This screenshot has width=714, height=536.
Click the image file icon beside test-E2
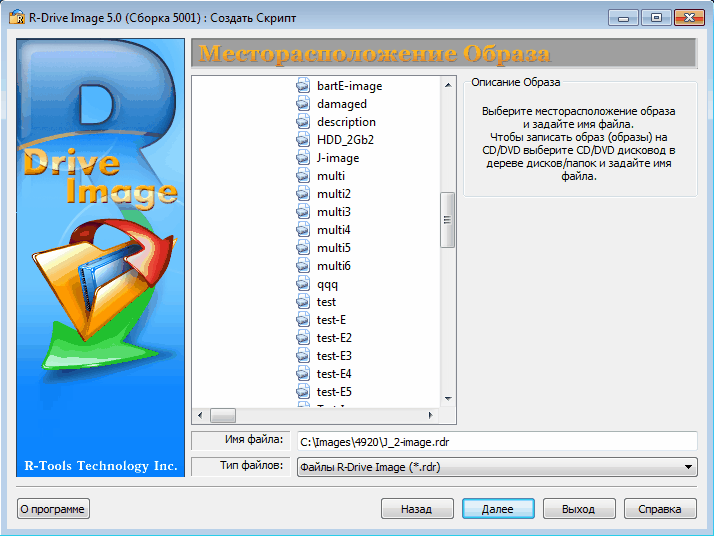[303, 337]
